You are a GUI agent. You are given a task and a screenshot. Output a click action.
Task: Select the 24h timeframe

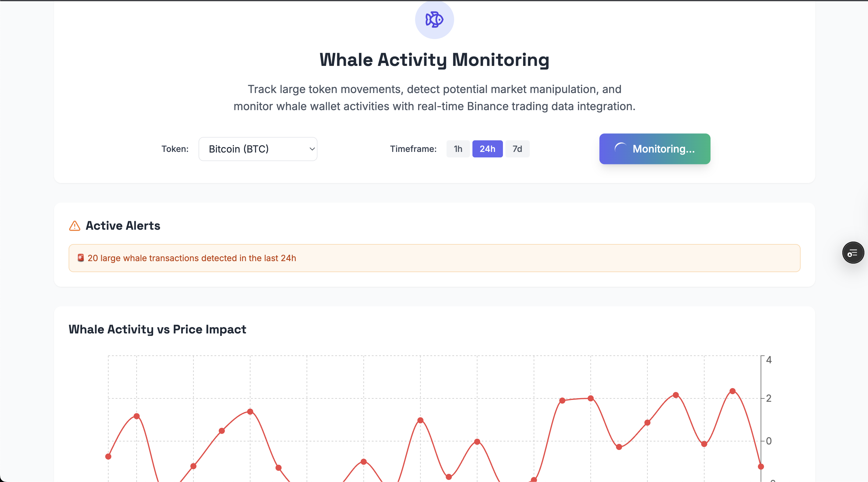coord(487,149)
